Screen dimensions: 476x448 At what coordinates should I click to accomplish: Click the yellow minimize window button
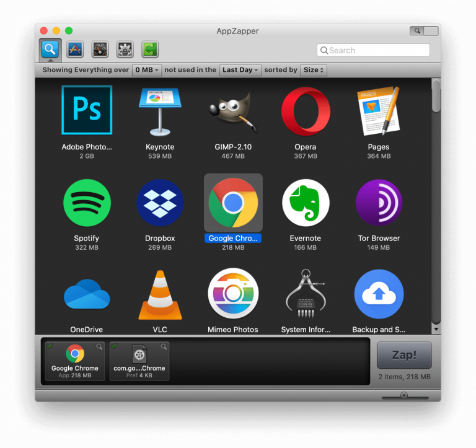(x=56, y=30)
